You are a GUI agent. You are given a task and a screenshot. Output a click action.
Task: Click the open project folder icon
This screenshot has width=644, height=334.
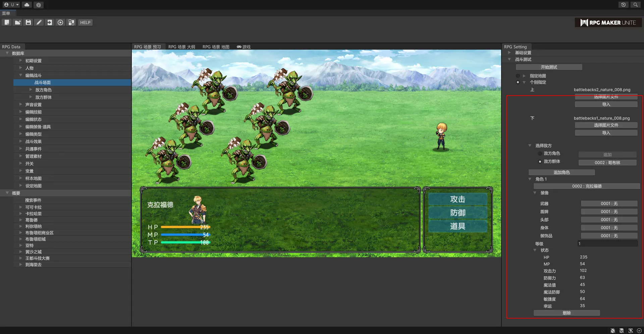click(x=17, y=22)
